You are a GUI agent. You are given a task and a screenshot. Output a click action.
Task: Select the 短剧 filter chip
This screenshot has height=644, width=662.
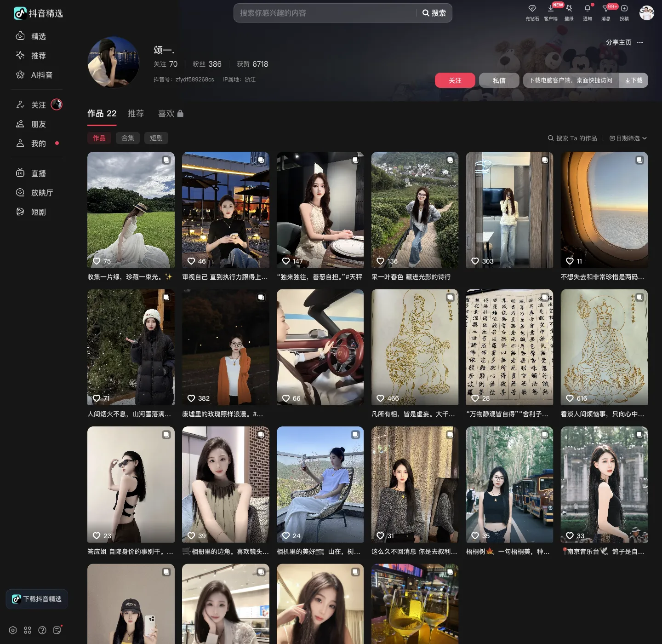(156, 138)
